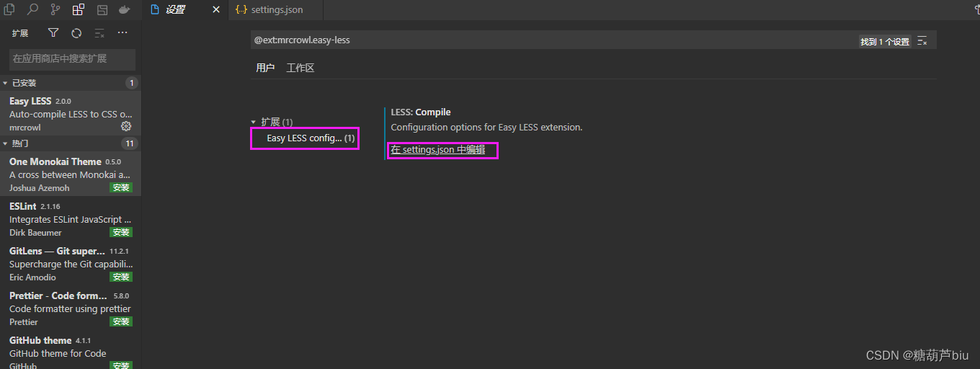Click the Configuration options for Easy LESS description

[x=486, y=127]
